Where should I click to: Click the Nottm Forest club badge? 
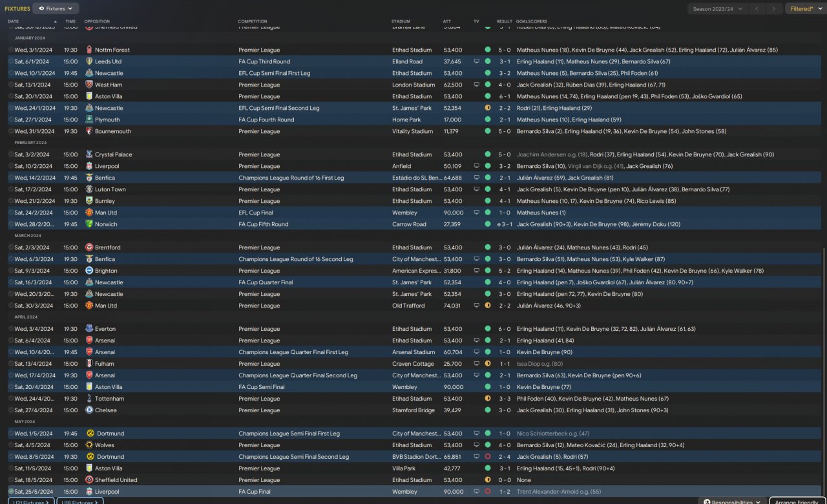[89, 50]
